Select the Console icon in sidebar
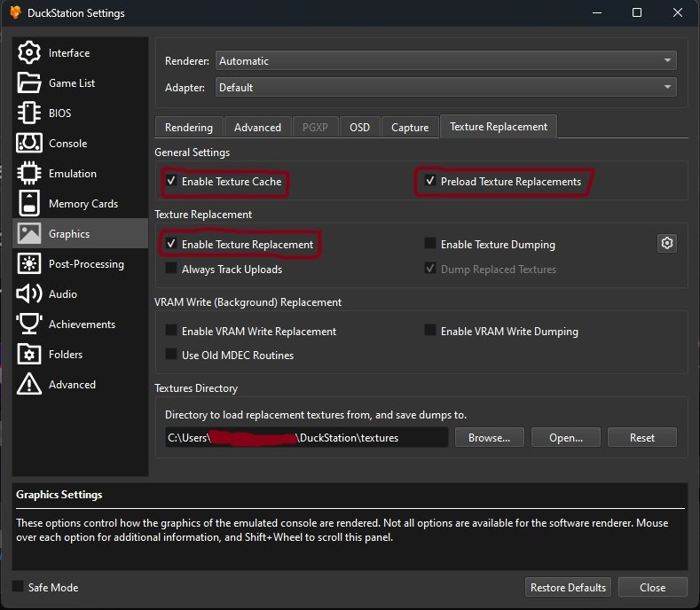 [29, 143]
